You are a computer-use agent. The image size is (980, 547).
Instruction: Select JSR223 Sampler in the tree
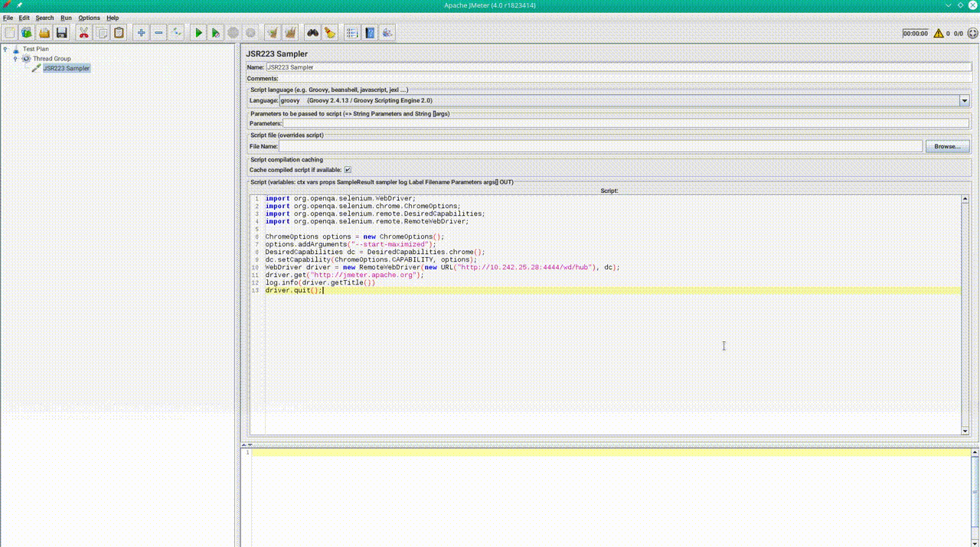(x=66, y=68)
